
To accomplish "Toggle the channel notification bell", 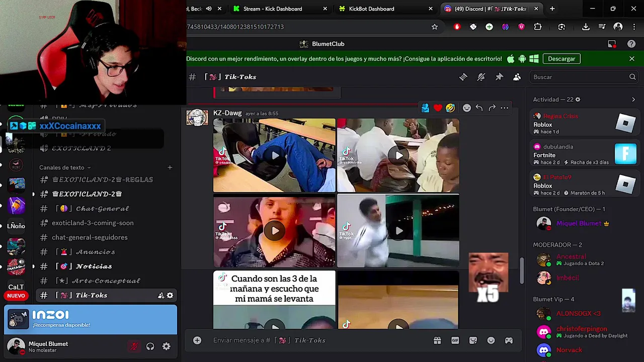I will (481, 77).
